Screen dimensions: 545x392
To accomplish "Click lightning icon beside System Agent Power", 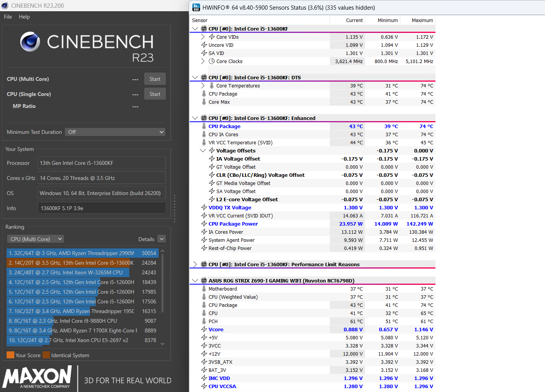I will tap(204, 240).
